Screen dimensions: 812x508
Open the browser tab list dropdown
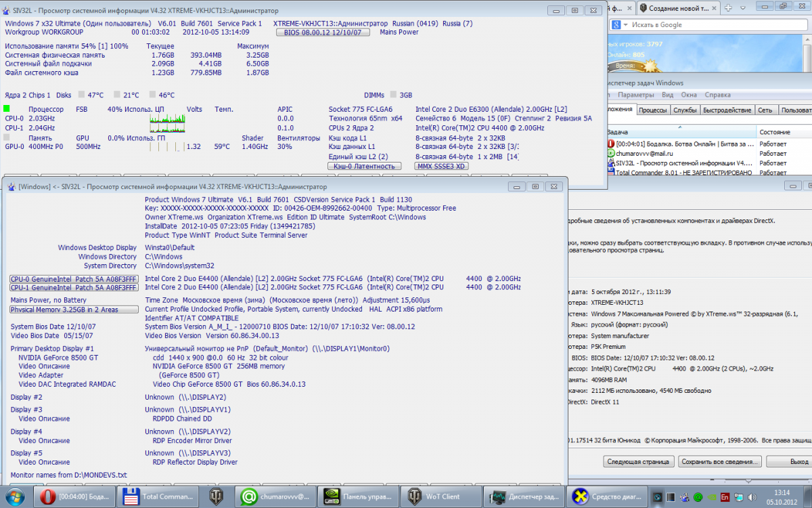744,8
